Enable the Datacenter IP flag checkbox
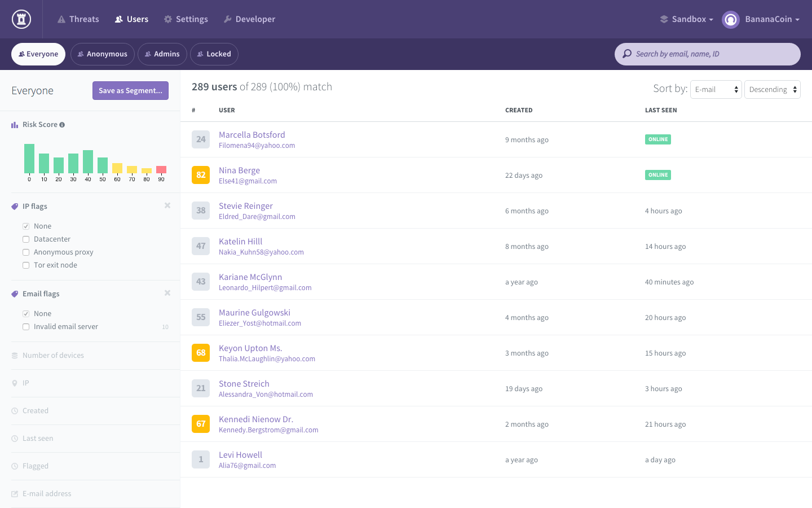Image resolution: width=812 pixels, height=508 pixels. 26,239
